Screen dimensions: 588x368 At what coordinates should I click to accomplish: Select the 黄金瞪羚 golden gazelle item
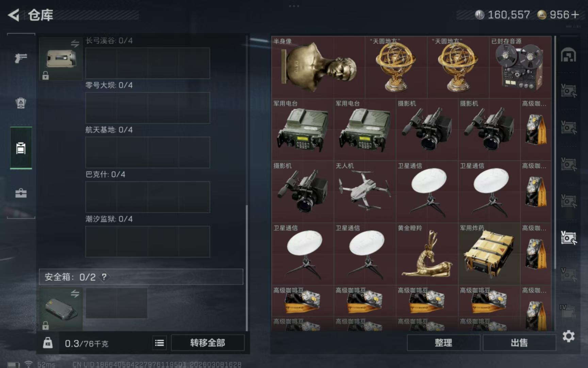click(x=427, y=254)
